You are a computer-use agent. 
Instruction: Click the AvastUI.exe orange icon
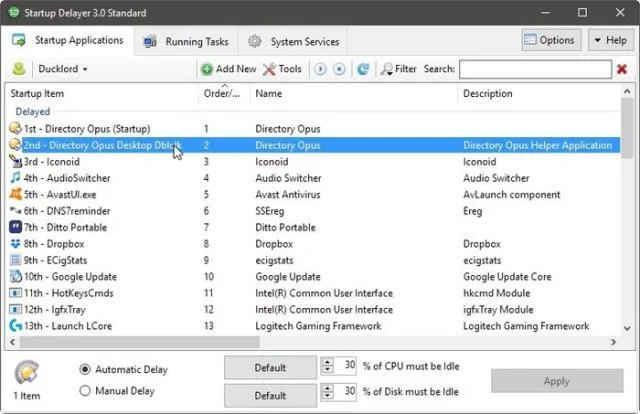[15, 194]
